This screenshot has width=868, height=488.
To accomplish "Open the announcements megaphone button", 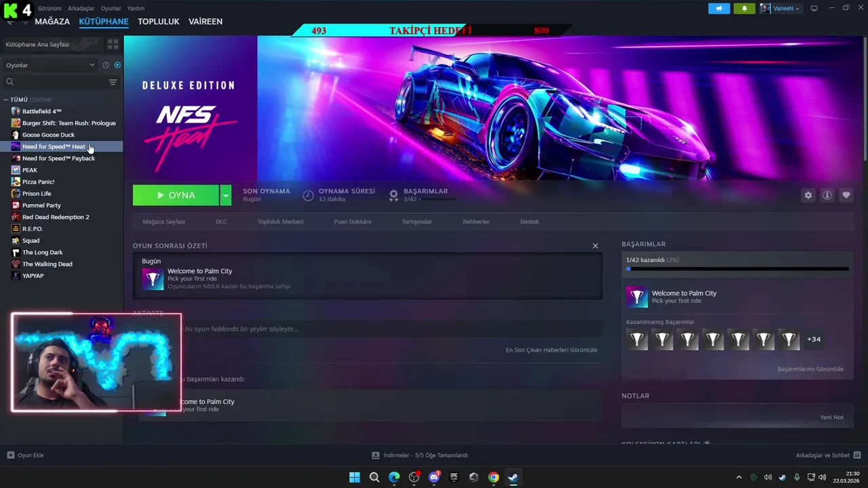I will click(x=719, y=8).
